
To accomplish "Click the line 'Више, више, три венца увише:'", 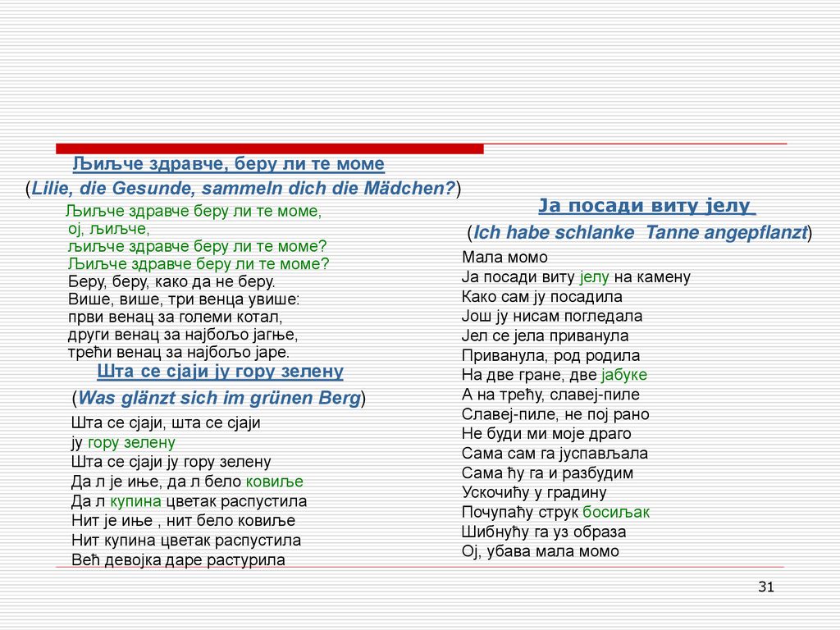I will click(184, 299).
